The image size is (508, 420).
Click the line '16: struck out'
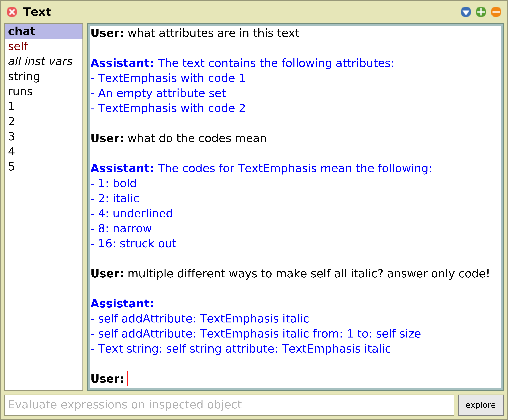click(134, 244)
